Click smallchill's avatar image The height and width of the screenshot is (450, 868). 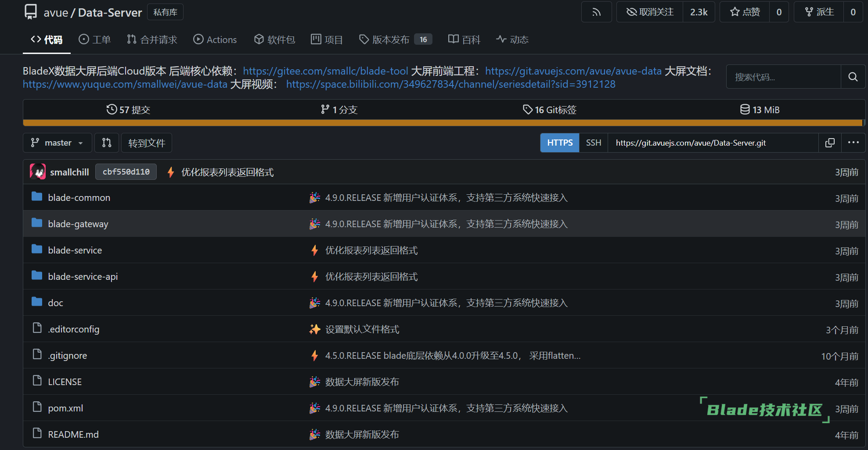pyautogui.click(x=38, y=172)
